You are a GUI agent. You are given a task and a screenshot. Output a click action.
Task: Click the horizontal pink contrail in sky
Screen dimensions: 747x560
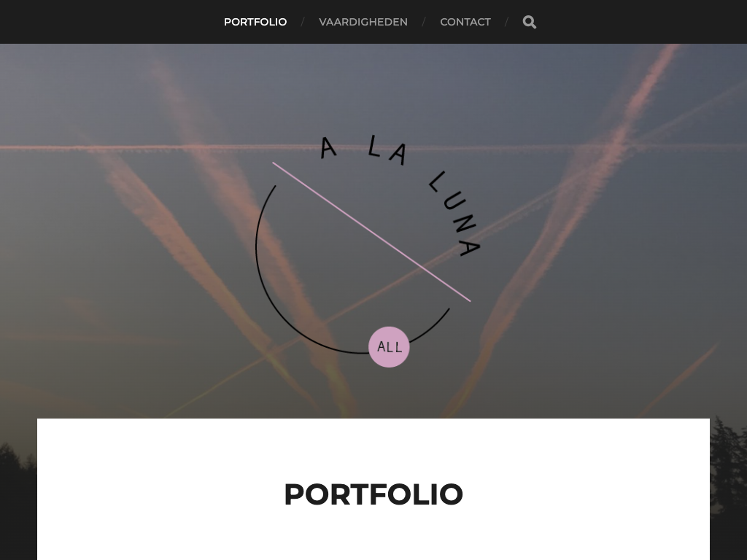tap(143, 148)
